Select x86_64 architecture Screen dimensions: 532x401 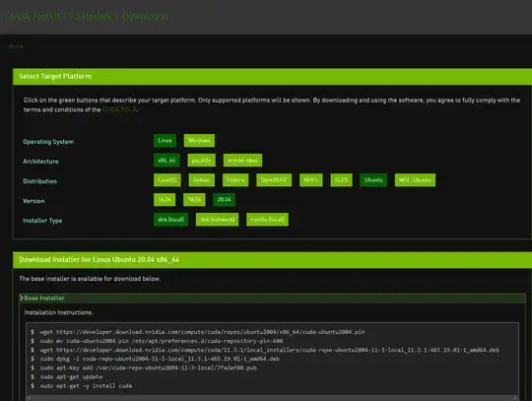[x=166, y=161]
